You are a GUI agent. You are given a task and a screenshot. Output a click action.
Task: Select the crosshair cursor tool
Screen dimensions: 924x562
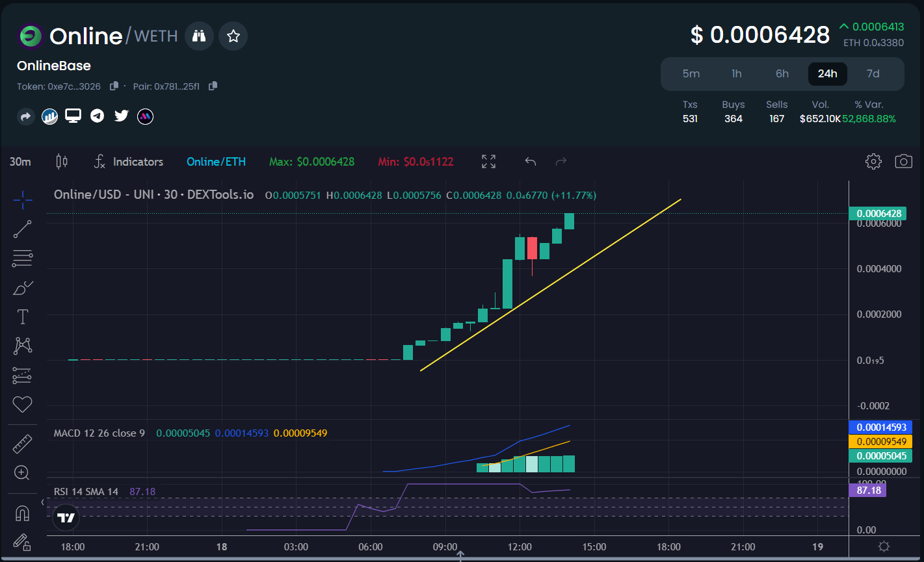[x=22, y=200]
